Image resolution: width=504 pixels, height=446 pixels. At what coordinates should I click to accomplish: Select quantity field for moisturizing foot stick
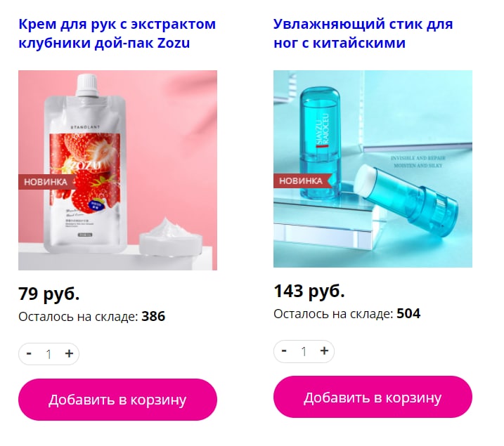304,352
